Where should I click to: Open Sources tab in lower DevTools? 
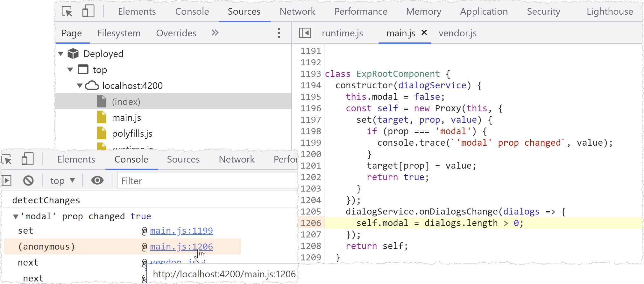183,159
